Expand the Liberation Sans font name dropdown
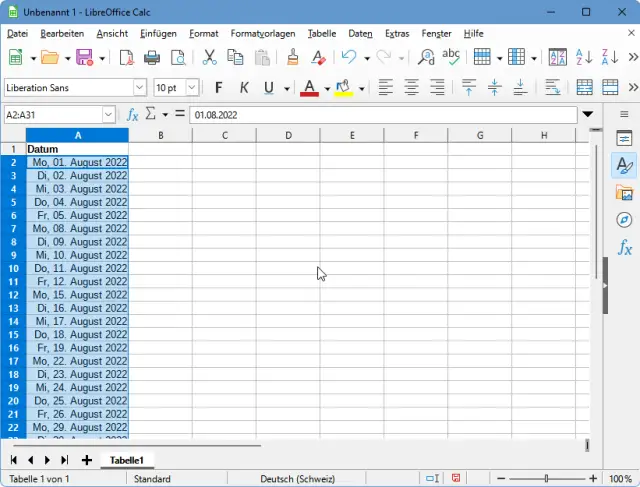Viewport: 640px width, 487px height. 139,88
